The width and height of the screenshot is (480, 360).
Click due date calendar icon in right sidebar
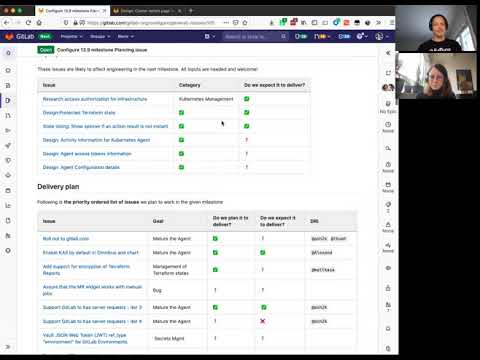388,184
